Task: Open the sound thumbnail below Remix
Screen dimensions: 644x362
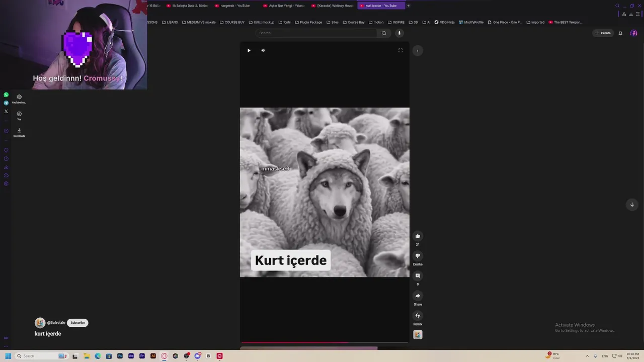Action: [418, 335]
